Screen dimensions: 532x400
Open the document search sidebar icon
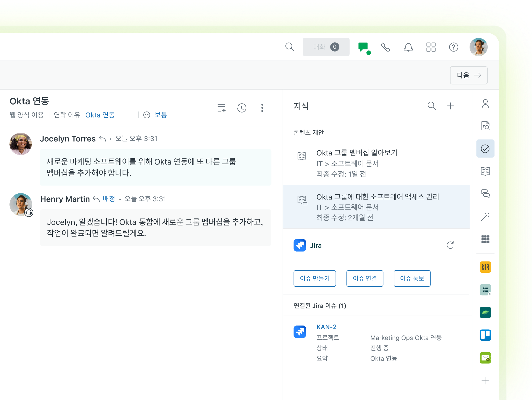[x=485, y=126]
